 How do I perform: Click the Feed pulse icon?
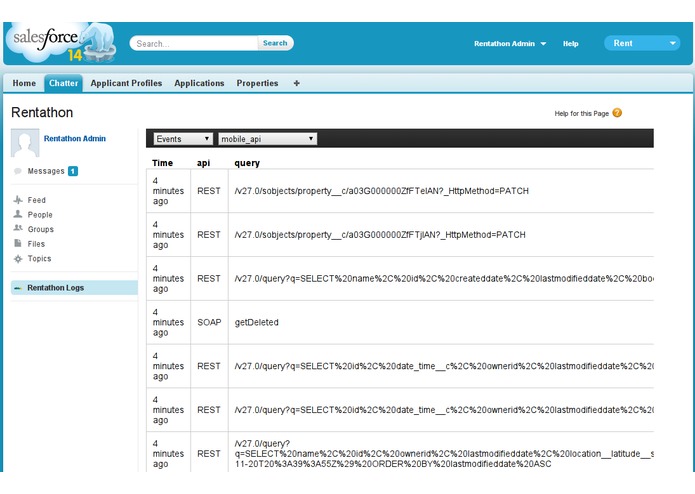(x=18, y=200)
